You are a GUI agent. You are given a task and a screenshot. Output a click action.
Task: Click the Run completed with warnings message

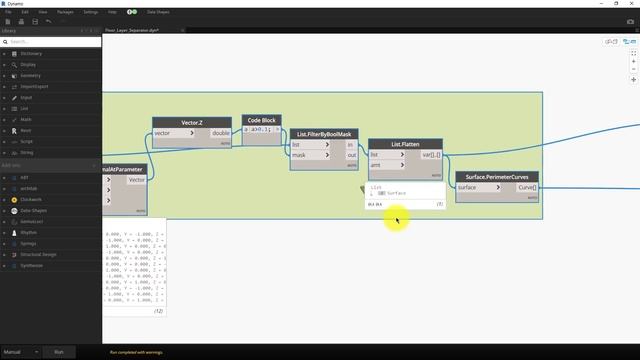[x=136, y=352]
